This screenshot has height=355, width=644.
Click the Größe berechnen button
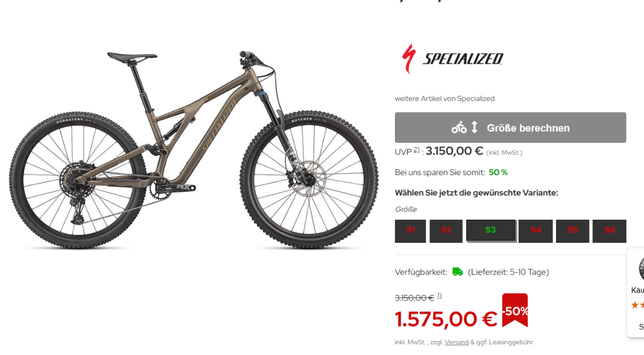tap(510, 127)
